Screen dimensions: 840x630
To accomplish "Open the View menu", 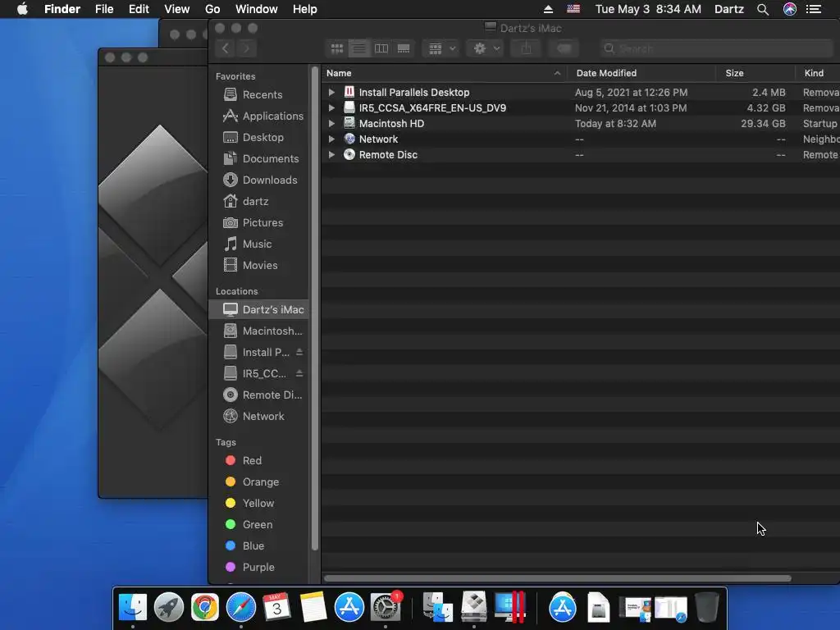I will click(x=177, y=9).
